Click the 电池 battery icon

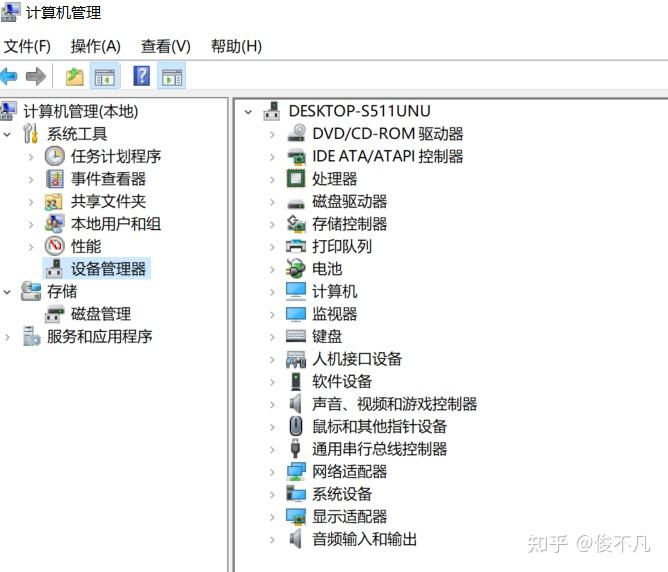[296, 268]
